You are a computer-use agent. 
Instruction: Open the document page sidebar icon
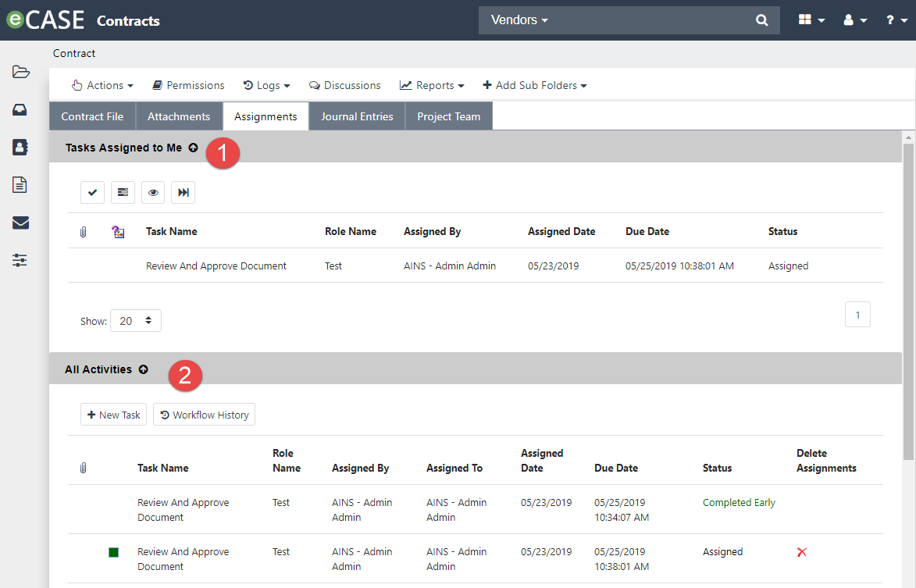click(x=20, y=185)
